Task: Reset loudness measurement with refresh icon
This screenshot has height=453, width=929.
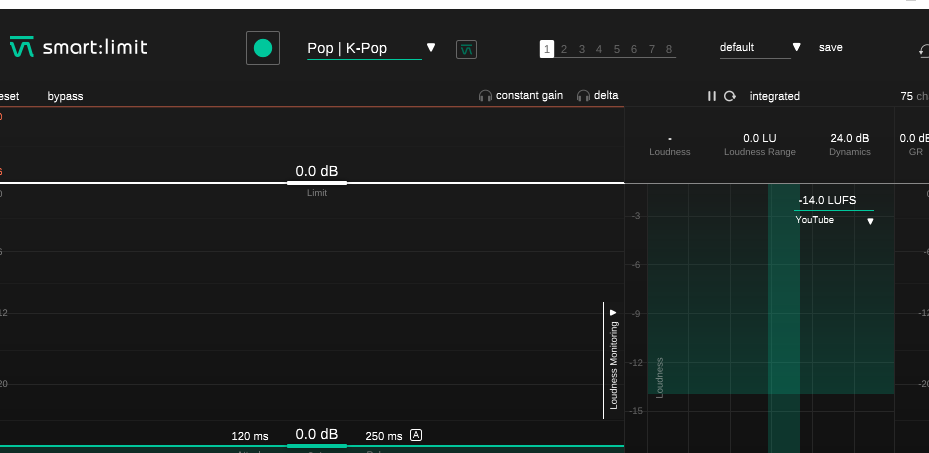Action: [730, 96]
